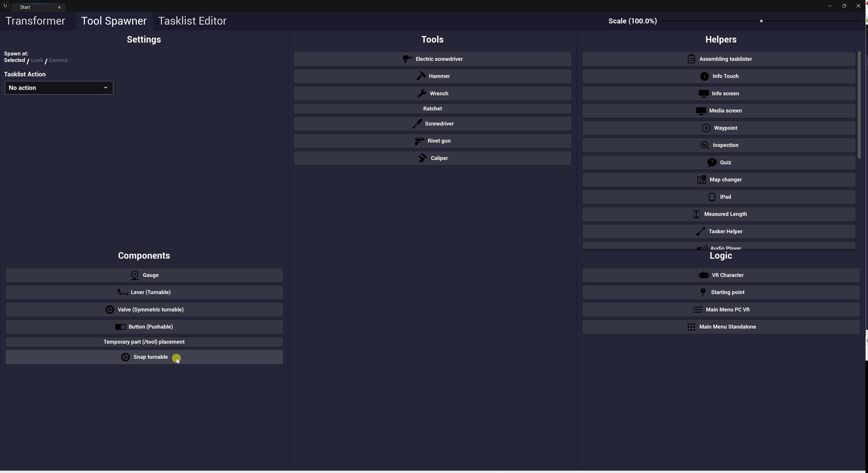Image resolution: width=868 pixels, height=473 pixels.
Task: Spawn the VR Character logic item
Action: pos(721,275)
